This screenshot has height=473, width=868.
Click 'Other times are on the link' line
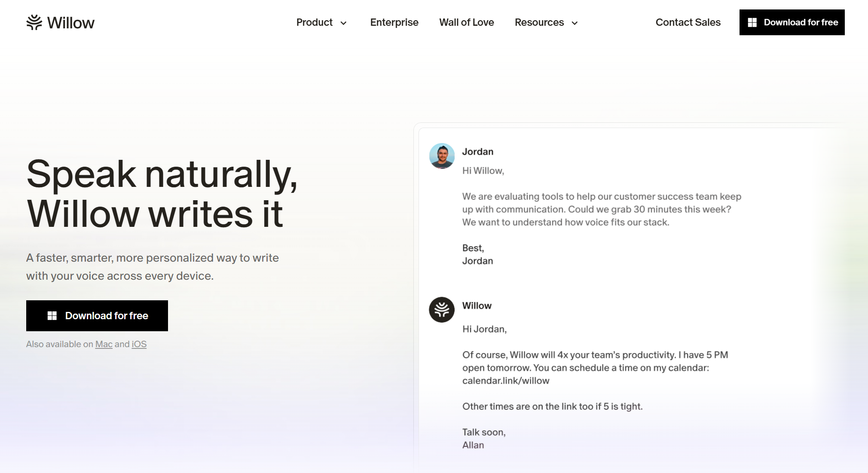click(552, 406)
